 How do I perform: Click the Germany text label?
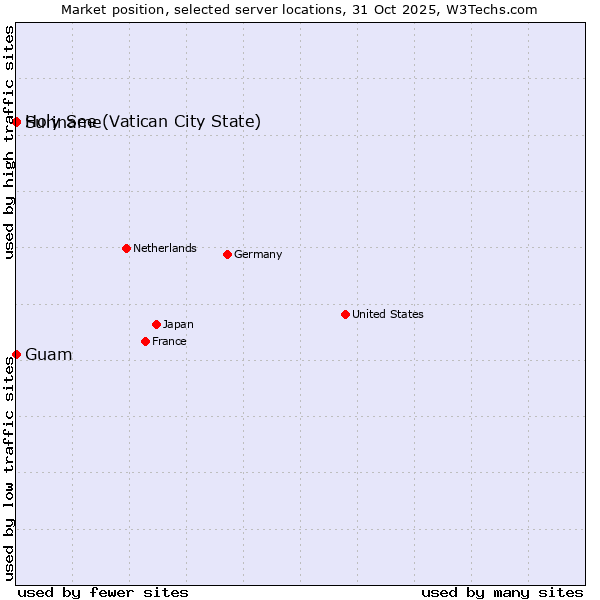click(258, 254)
